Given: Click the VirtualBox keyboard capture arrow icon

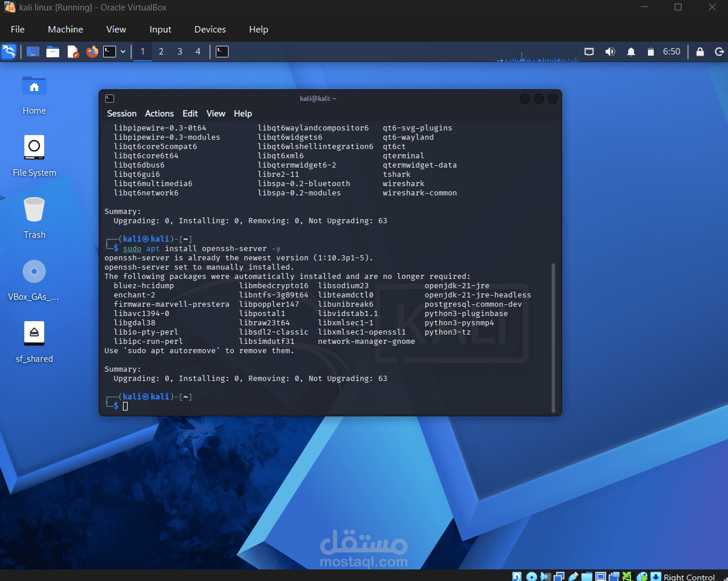Looking at the screenshot, I should tap(655, 576).
